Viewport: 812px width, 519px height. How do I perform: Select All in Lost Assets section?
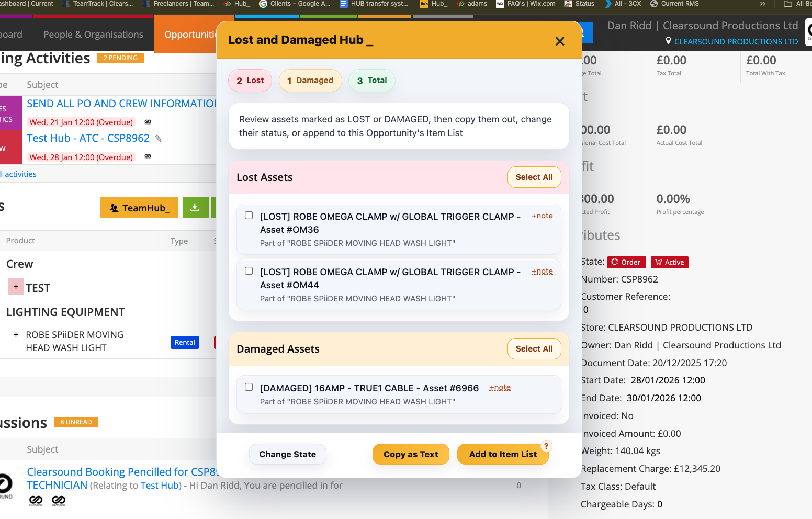(534, 177)
